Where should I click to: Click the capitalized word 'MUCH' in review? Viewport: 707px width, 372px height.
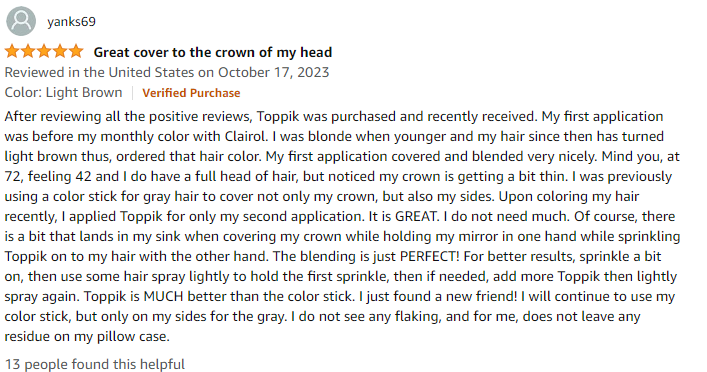coord(163,297)
